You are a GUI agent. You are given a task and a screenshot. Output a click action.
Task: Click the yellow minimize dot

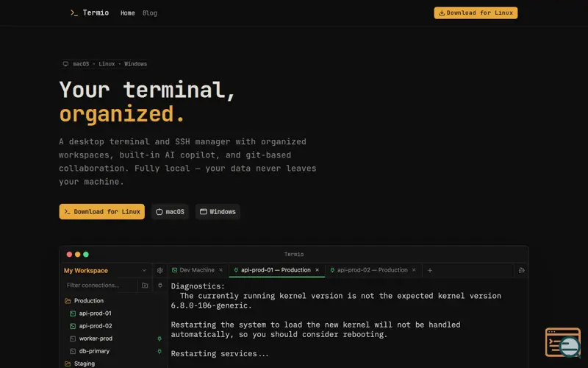point(78,254)
